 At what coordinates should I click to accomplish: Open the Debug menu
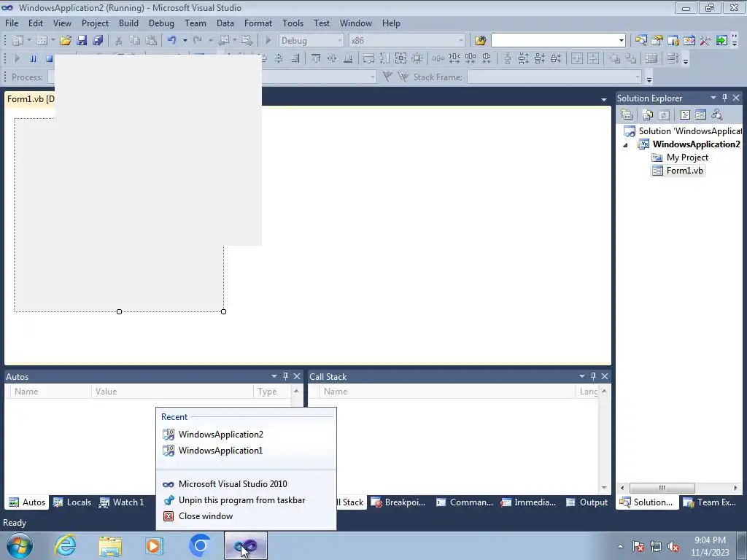(x=161, y=23)
